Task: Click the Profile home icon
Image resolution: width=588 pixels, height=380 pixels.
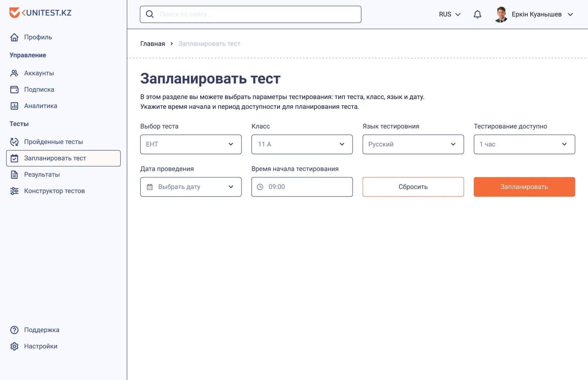Action: (14, 37)
